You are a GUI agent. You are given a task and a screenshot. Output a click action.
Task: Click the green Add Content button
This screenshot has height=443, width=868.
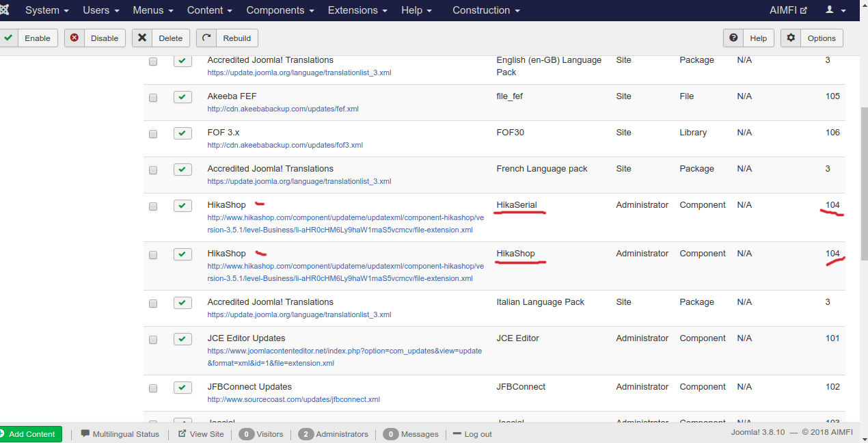31,434
